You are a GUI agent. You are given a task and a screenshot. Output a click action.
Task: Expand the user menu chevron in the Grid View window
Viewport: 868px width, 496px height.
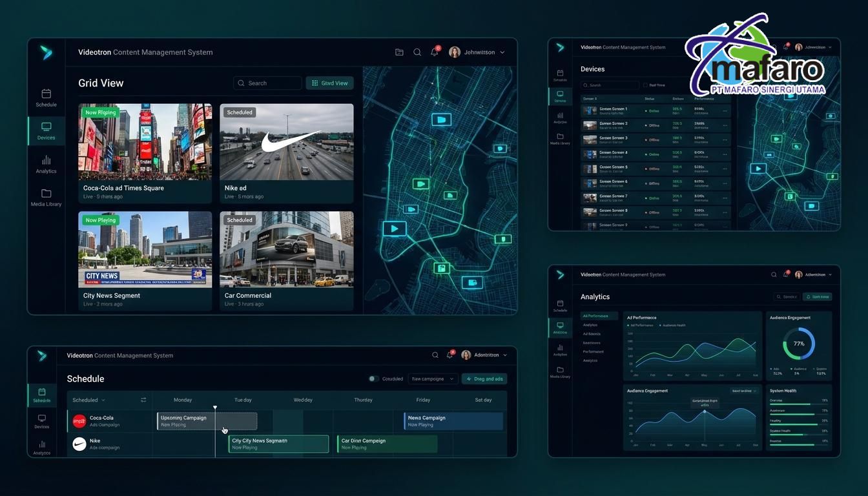click(502, 52)
